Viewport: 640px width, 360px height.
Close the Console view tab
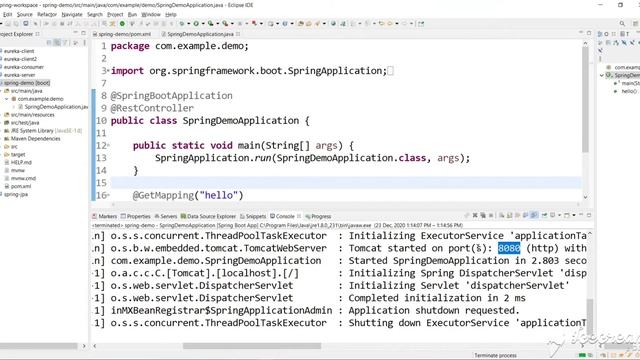coord(299,216)
